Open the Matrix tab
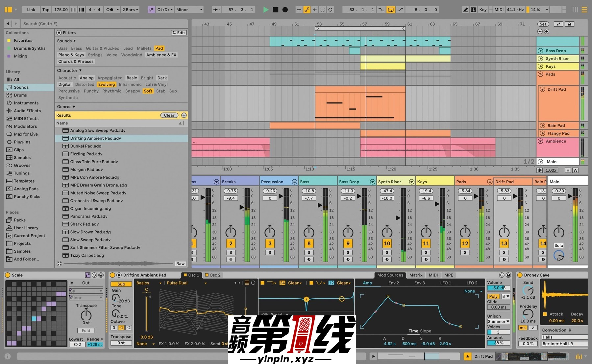 (416, 275)
